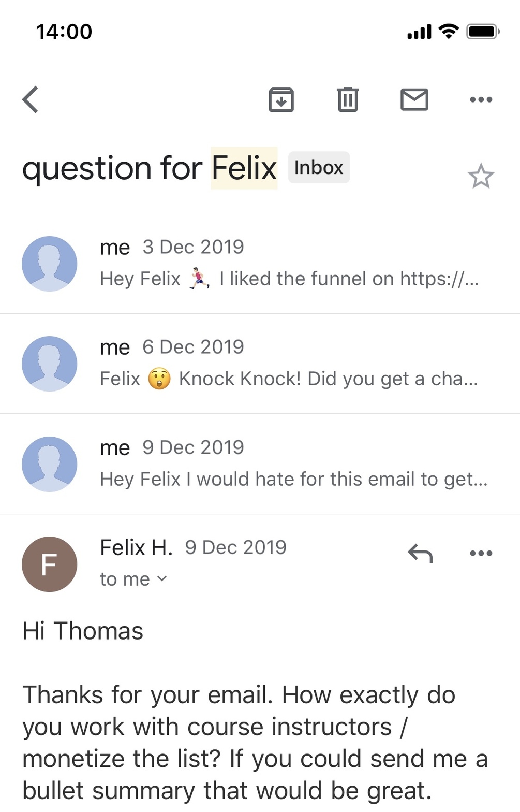520x812 pixels.
Task: Tap Felix H. brown avatar
Action: 49,564
